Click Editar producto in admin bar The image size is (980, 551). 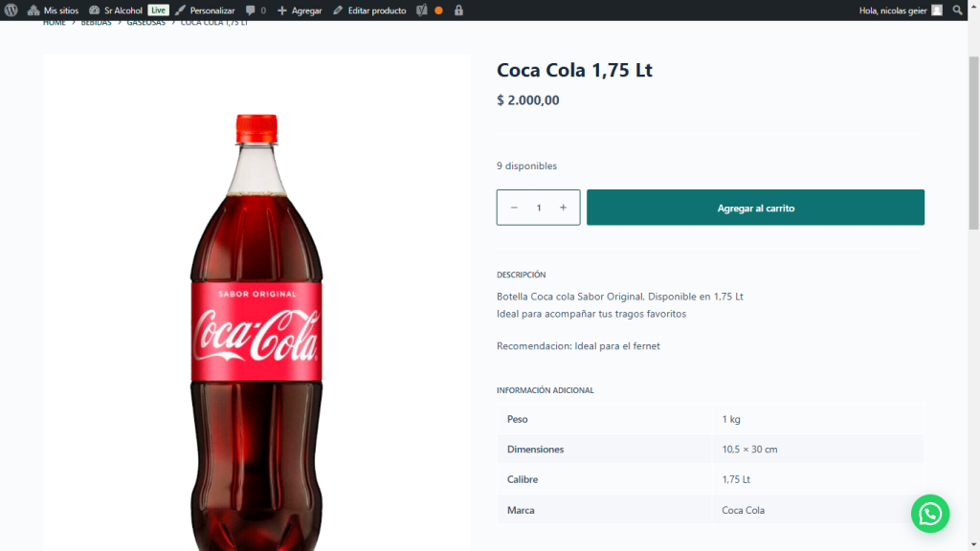tap(369, 11)
